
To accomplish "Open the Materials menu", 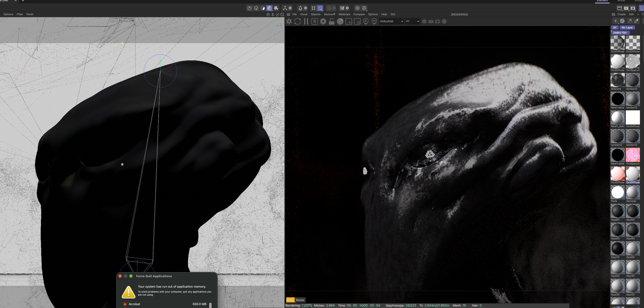I will (x=344, y=14).
